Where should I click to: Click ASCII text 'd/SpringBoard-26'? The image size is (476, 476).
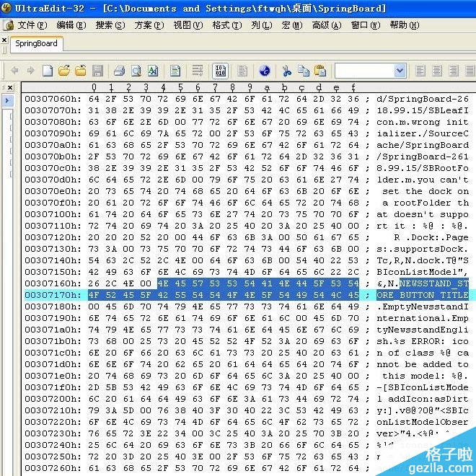pos(423,99)
